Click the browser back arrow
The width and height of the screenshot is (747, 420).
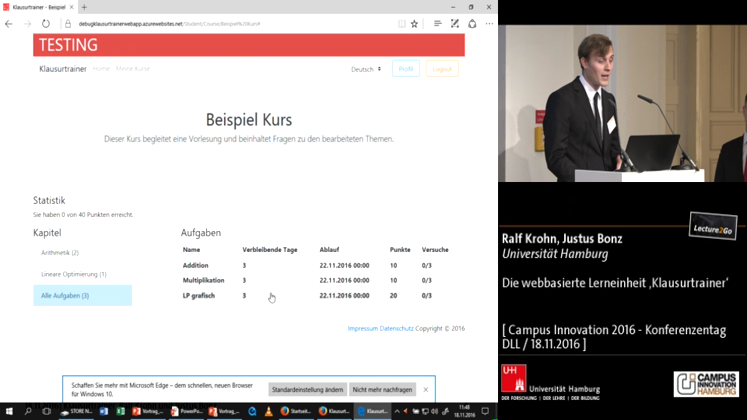tap(9, 23)
